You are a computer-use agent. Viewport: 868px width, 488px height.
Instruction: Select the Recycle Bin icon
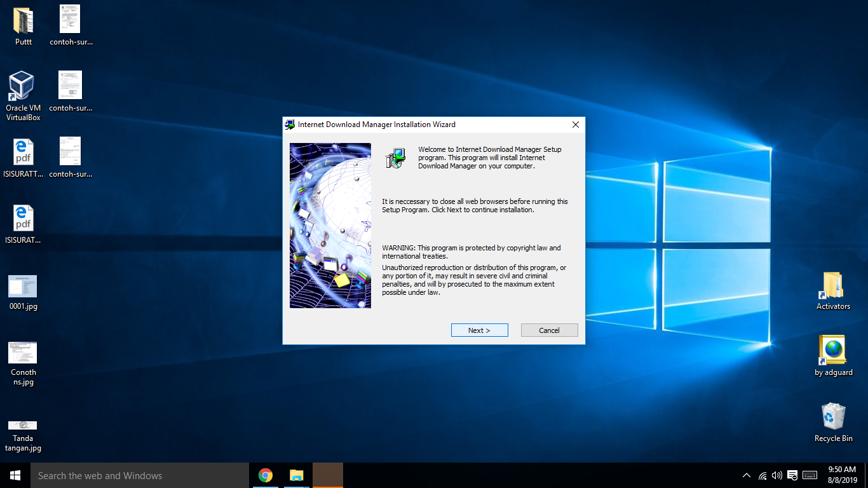click(833, 422)
